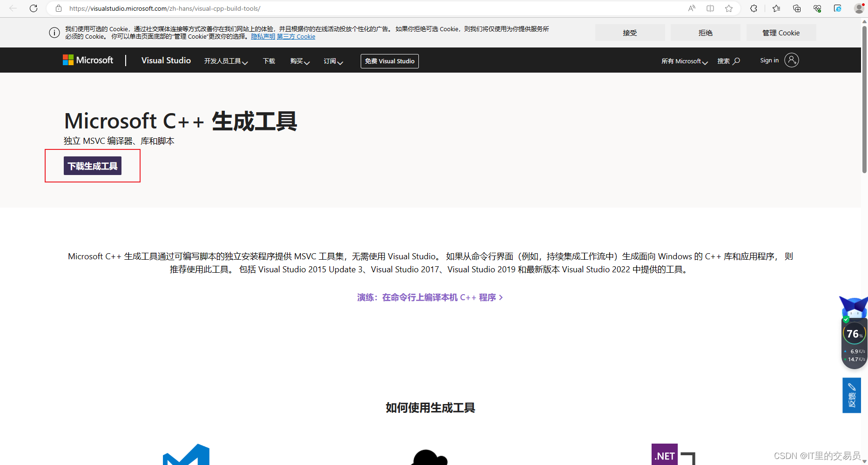Click the 如何使用生成工具 heading
868x465 pixels.
click(430, 408)
